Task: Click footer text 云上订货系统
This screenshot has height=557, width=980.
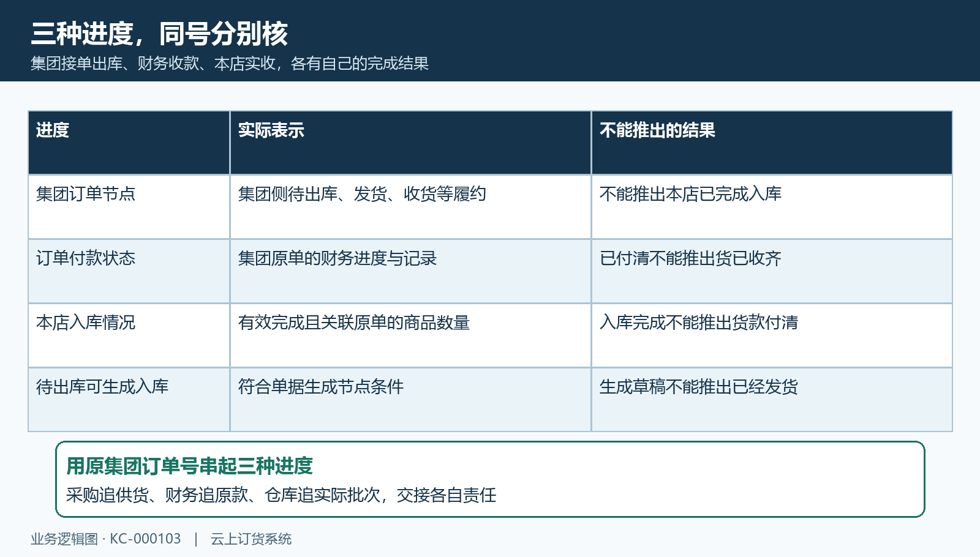Action: (x=251, y=539)
